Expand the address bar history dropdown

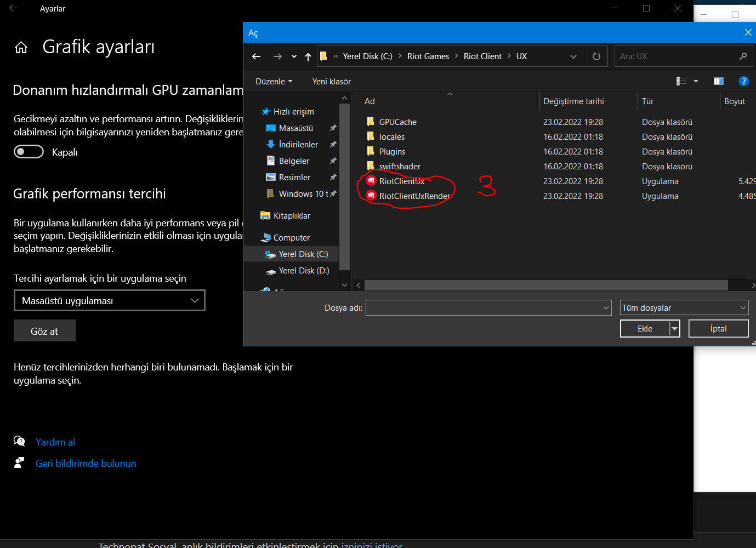point(573,56)
